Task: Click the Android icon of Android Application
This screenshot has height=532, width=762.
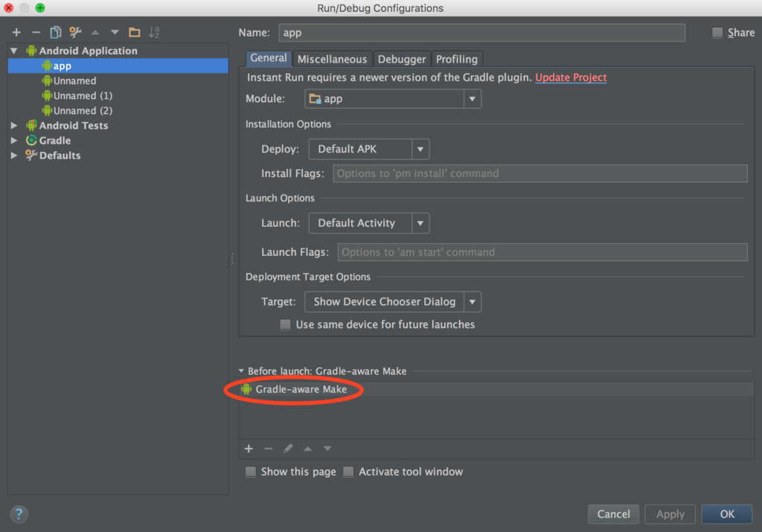Action: tap(31, 51)
